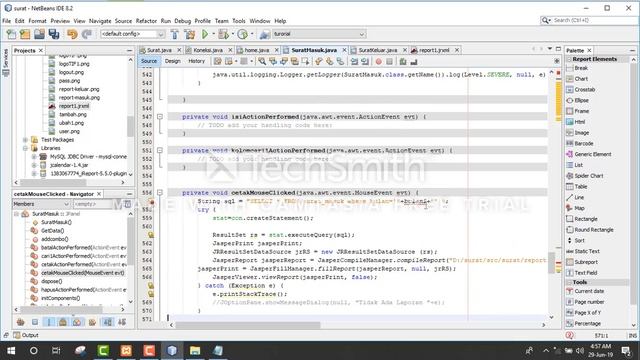Select the Subreport element in Palette
This screenshot has width=640, height=360.
(586, 262)
